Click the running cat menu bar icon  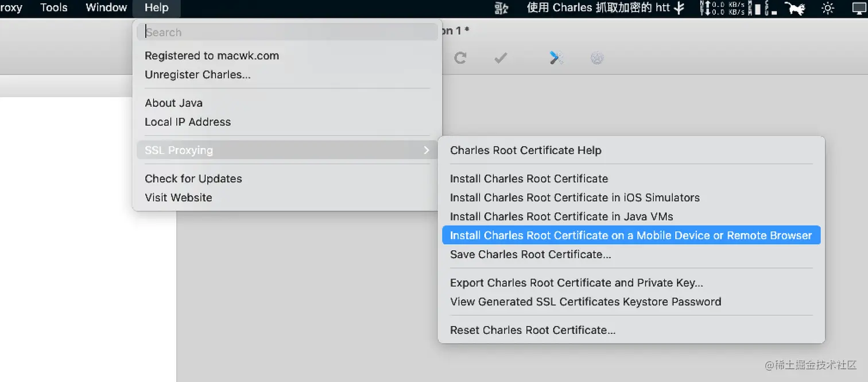pyautogui.click(x=795, y=8)
